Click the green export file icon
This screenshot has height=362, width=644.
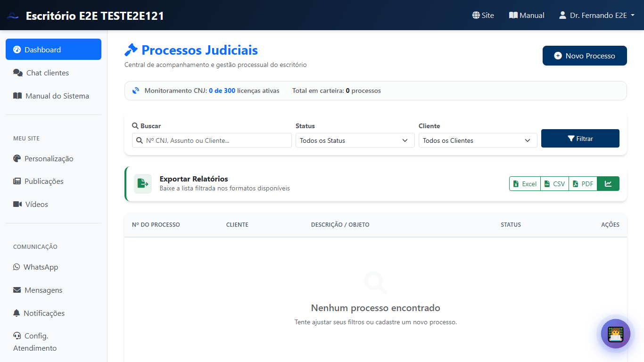(x=143, y=184)
